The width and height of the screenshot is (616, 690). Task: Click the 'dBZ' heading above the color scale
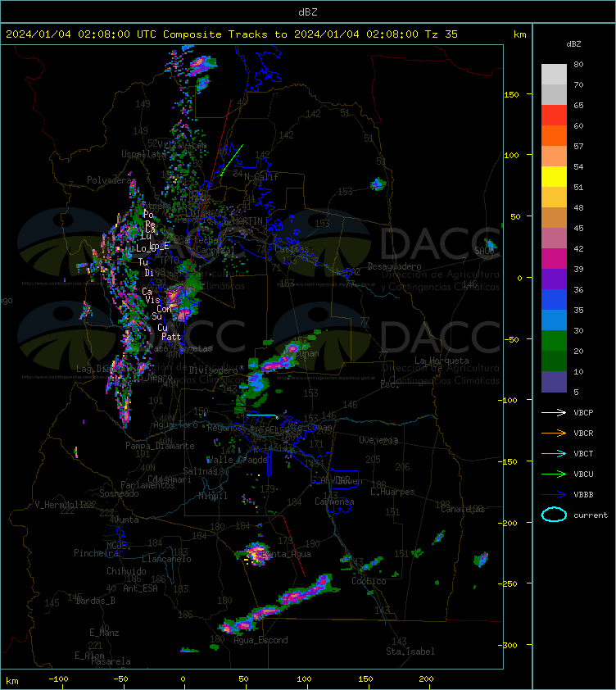point(573,44)
